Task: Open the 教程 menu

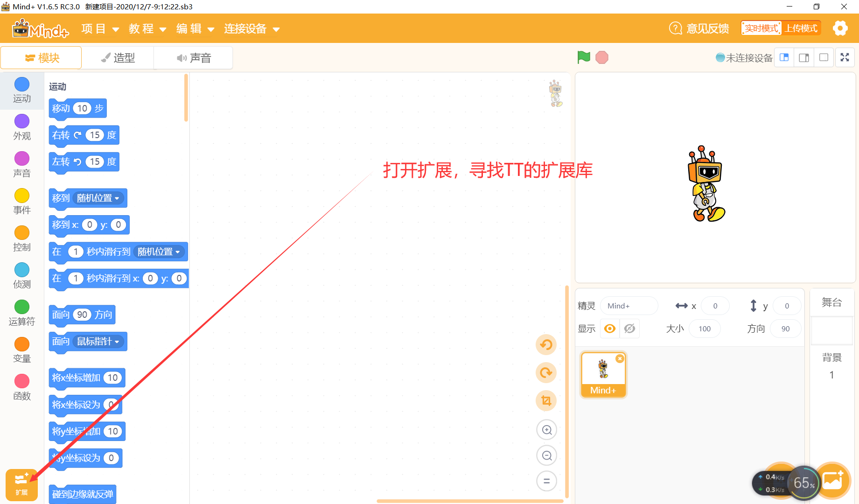Action: [147, 29]
